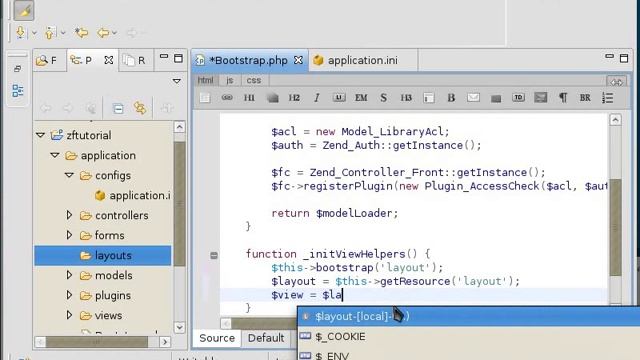Screen dimensions: 640x360
Task: Click the editor vertical scrollbar up arrow
Action: tap(616, 120)
